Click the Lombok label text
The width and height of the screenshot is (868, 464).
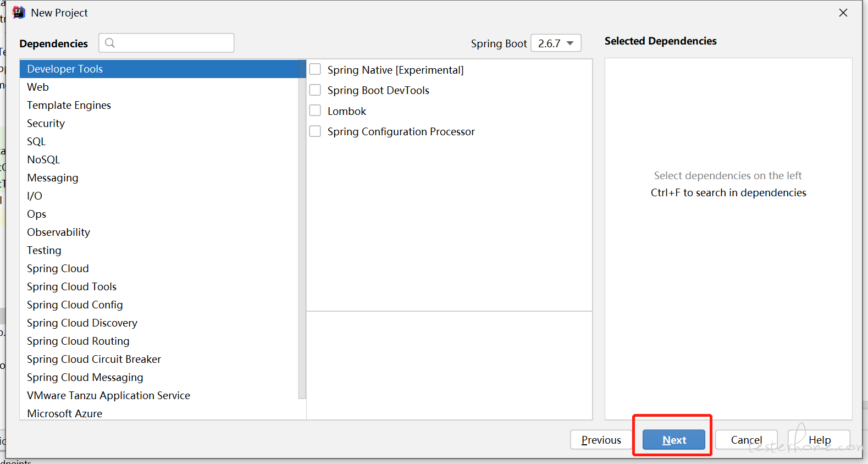(347, 111)
